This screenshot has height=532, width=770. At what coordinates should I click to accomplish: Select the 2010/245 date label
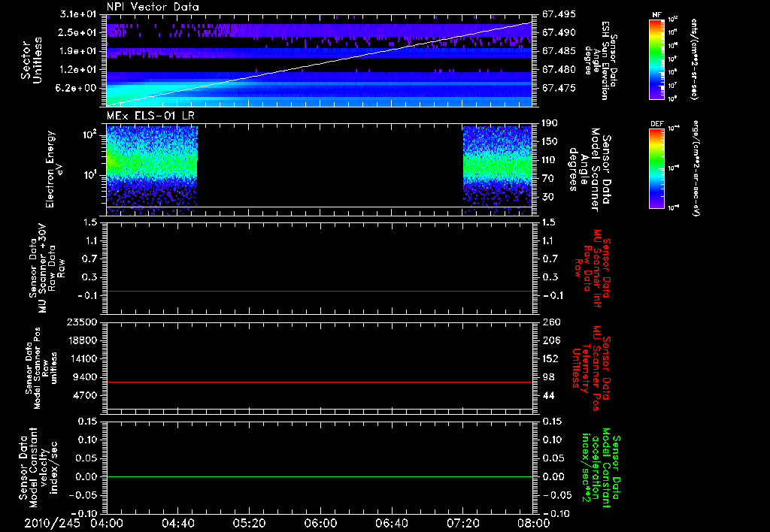[52, 521]
